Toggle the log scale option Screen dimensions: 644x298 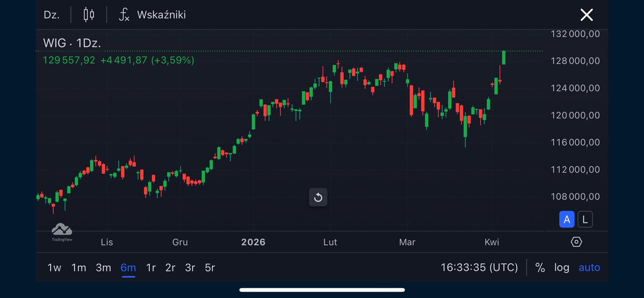(562, 267)
